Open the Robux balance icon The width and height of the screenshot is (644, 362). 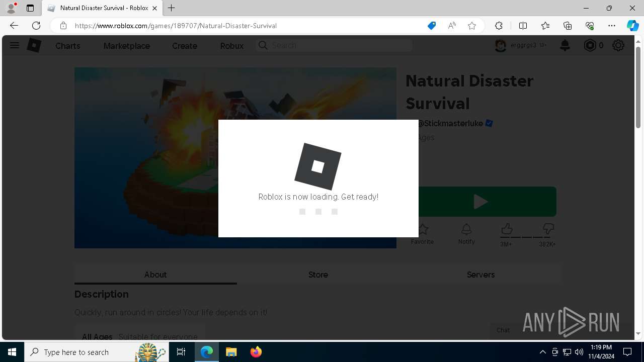tap(590, 45)
